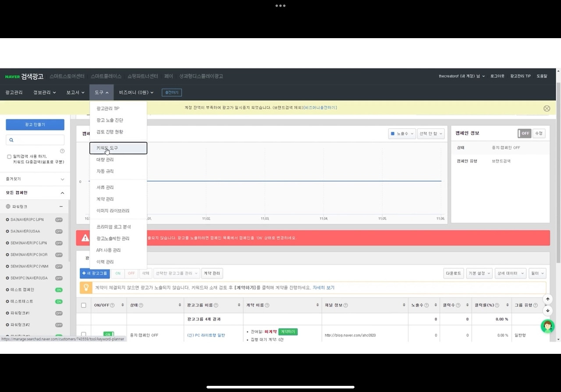561x392 pixels.
Task: Open the 자세히 보기 link
Action: point(323,288)
